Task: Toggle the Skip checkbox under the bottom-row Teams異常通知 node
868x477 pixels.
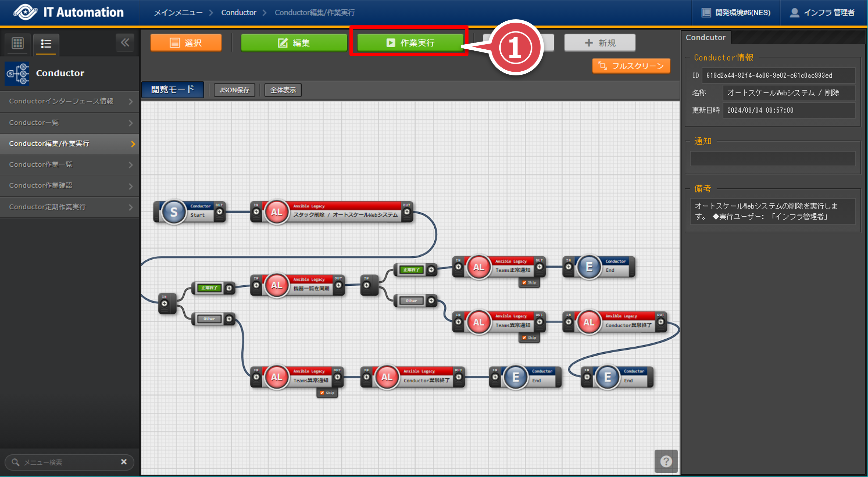Action: coord(322,392)
